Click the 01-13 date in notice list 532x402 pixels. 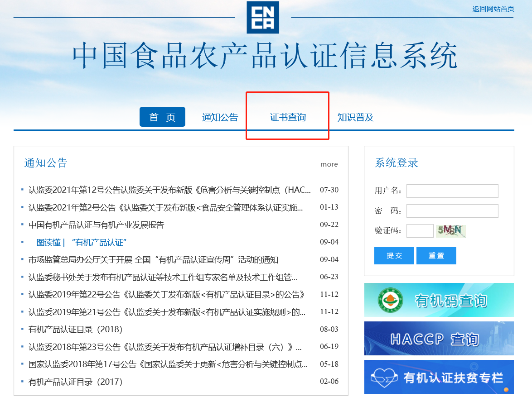[329, 207]
